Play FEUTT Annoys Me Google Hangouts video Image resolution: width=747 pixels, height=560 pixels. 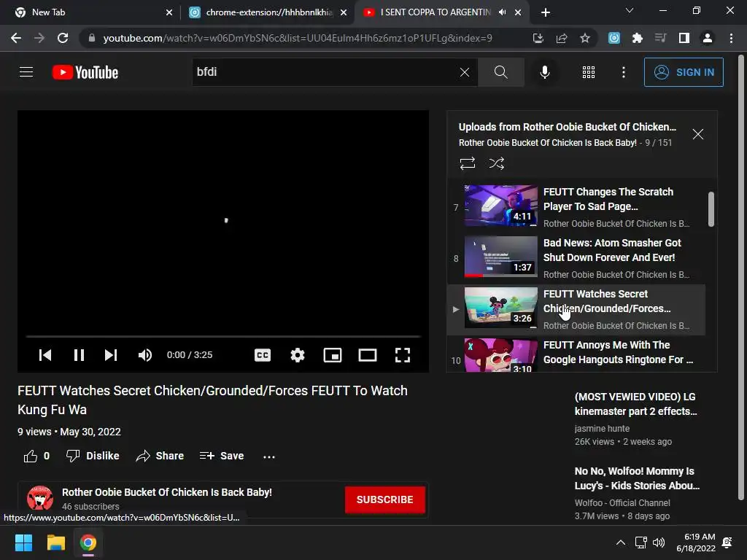[618, 352]
